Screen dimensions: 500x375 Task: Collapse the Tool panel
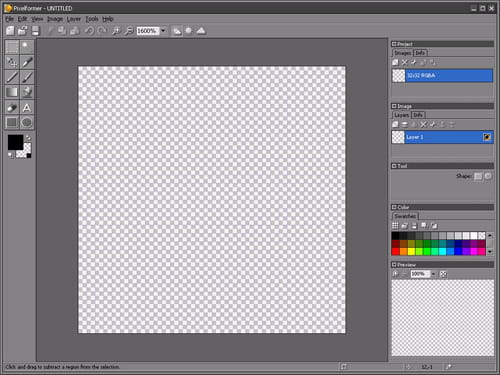(x=394, y=166)
